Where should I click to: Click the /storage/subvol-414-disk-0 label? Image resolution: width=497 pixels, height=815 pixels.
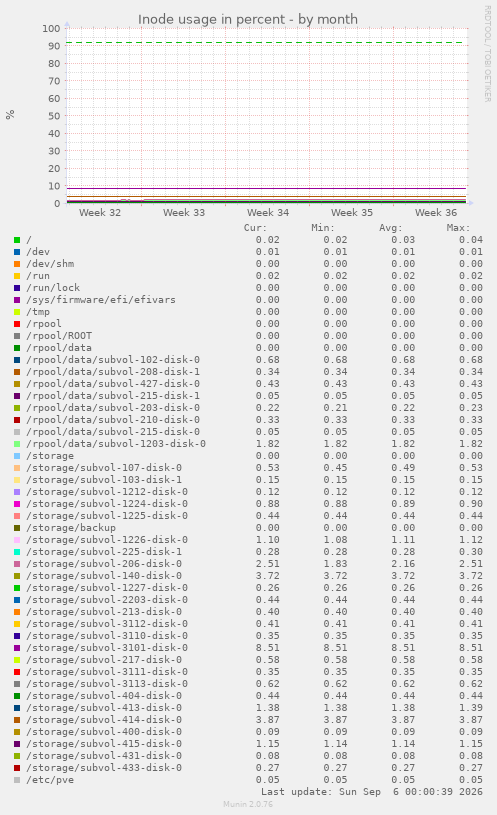pyautogui.click(x=104, y=720)
